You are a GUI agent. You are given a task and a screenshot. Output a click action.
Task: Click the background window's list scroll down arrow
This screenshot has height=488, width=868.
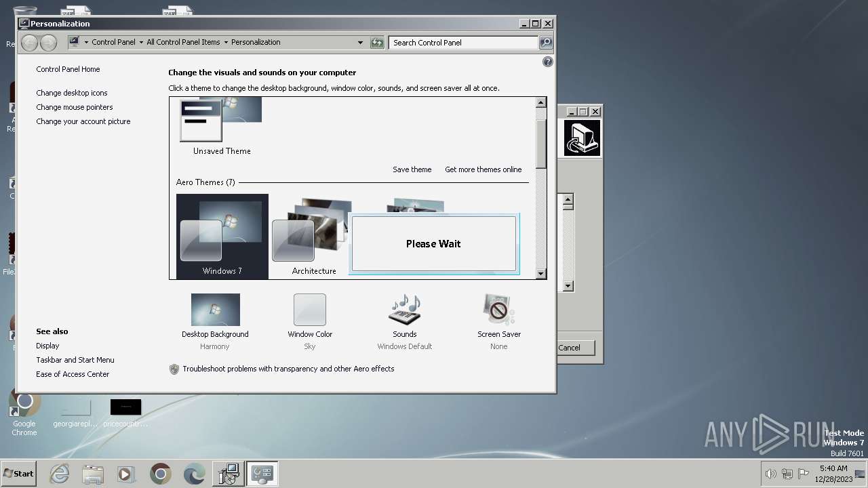[568, 286]
